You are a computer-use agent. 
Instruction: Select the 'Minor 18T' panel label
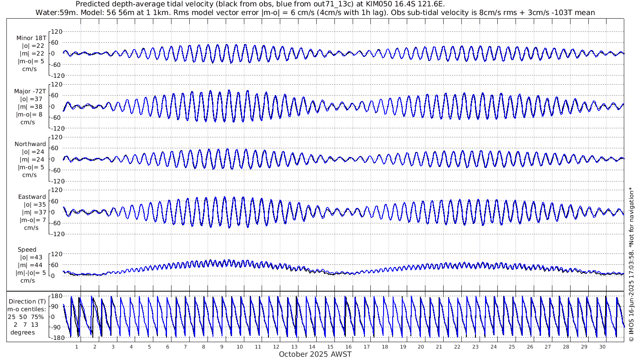(31, 38)
